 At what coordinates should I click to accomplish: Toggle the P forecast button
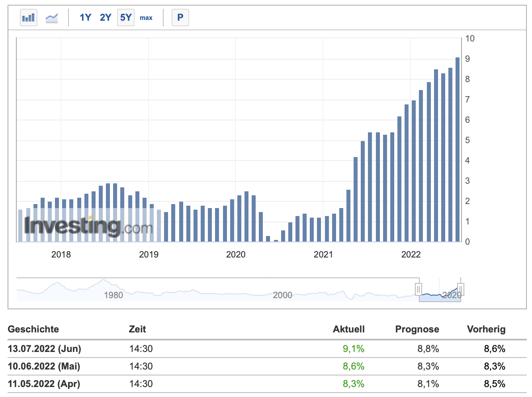(x=180, y=18)
